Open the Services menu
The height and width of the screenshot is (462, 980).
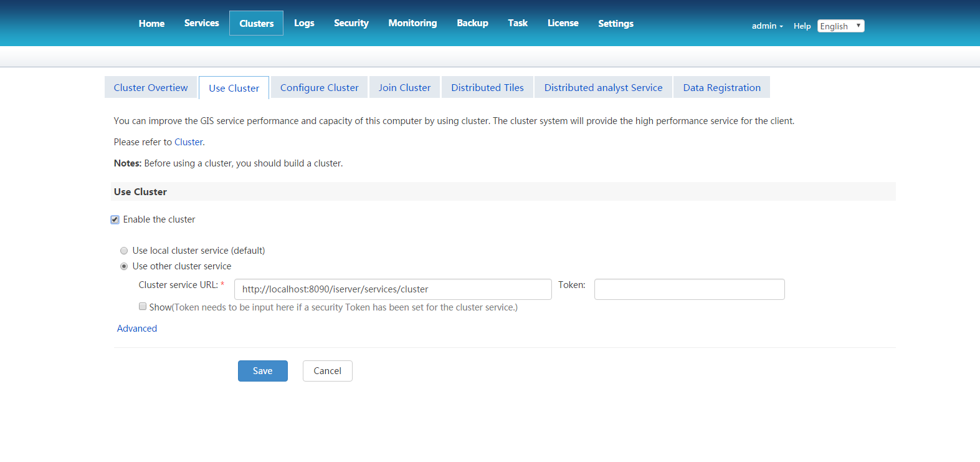(201, 23)
